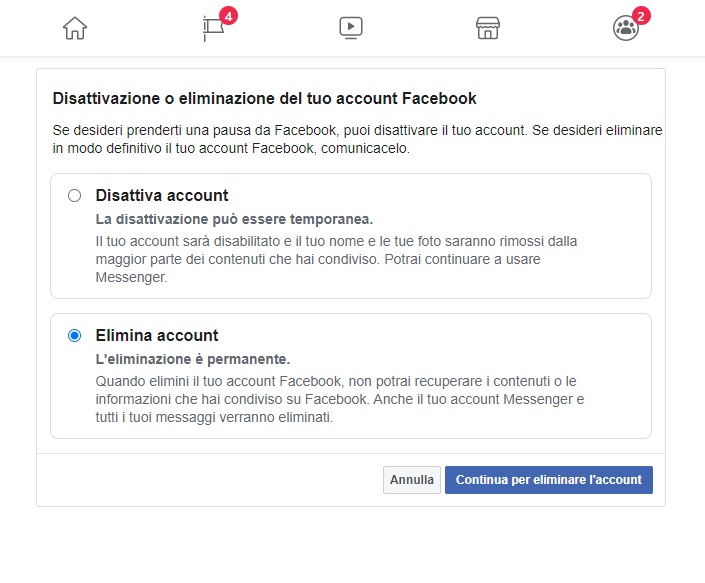Image resolution: width=705 pixels, height=583 pixels.
Task: Click the 'La disattivazione può essere temporanea' subtitle
Action: 234,219
